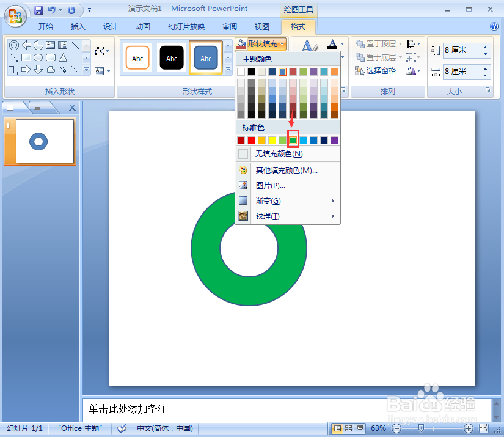Image resolution: width=504 pixels, height=437 pixels.
Task: Choose No Fill (无填充颜色) option
Action: (288, 154)
